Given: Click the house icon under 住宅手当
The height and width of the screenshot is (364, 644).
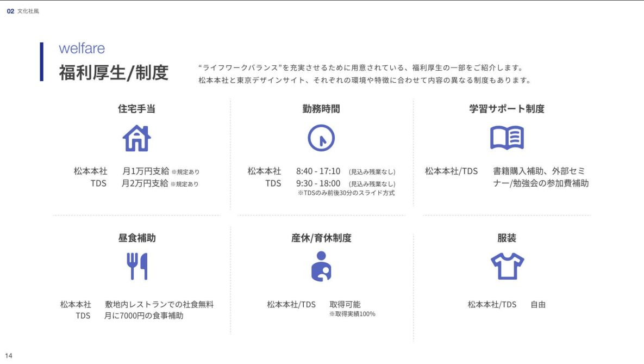Looking at the screenshot, I should (x=136, y=138).
